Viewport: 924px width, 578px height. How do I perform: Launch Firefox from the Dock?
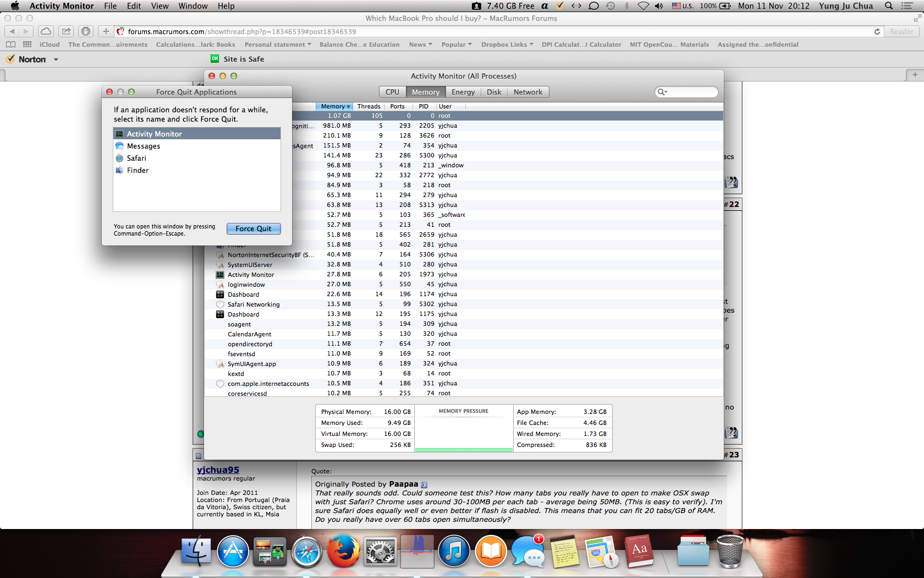pyautogui.click(x=344, y=551)
